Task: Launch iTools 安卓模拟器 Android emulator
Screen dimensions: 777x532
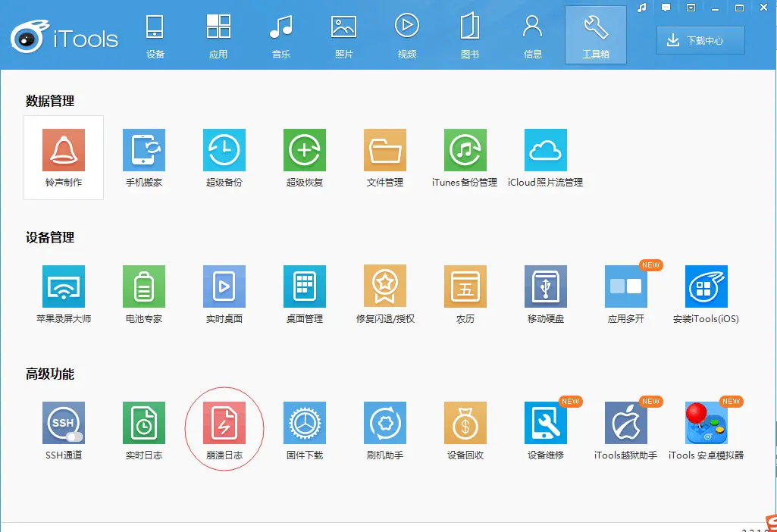Action: coord(707,430)
